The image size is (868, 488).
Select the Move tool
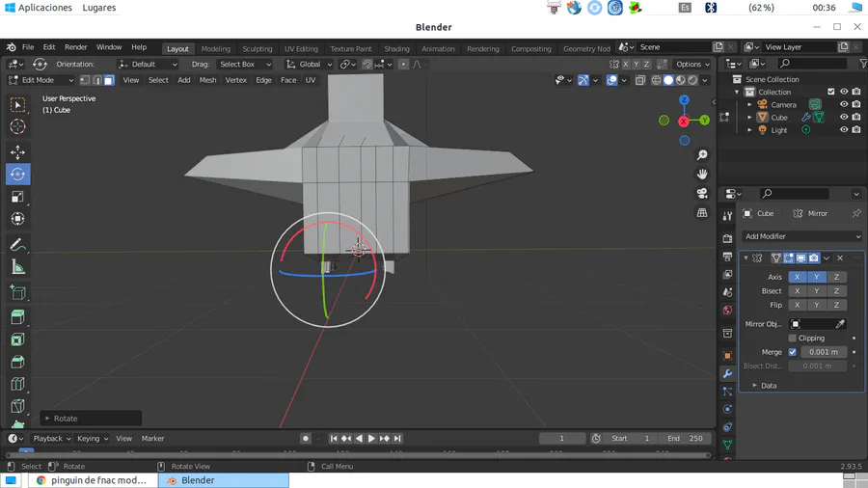(x=17, y=152)
